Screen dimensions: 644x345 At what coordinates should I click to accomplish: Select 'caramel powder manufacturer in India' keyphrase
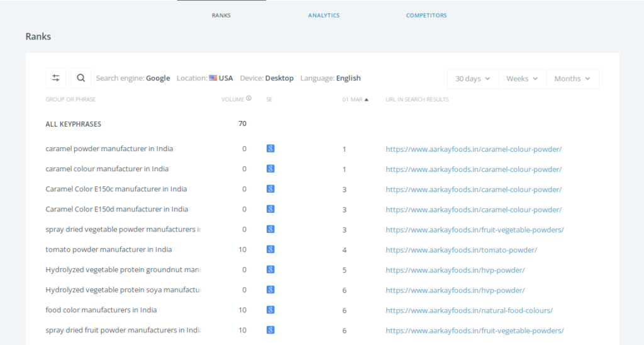coord(109,149)
